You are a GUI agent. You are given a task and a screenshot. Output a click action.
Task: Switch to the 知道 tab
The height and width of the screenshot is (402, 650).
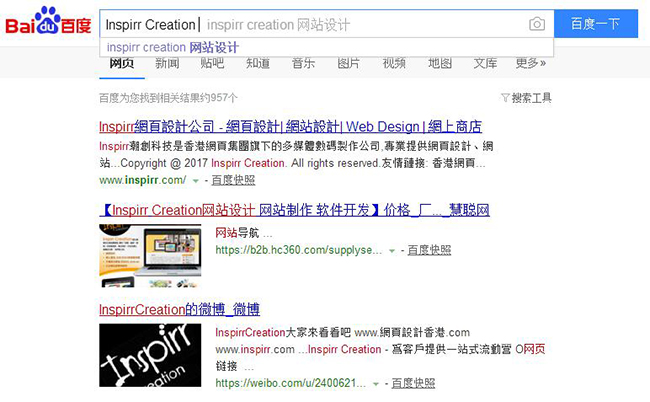258,63
